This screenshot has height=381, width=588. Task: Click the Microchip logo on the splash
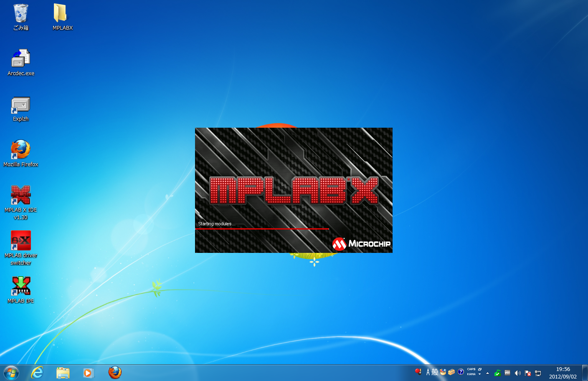(x=361, y=244)
